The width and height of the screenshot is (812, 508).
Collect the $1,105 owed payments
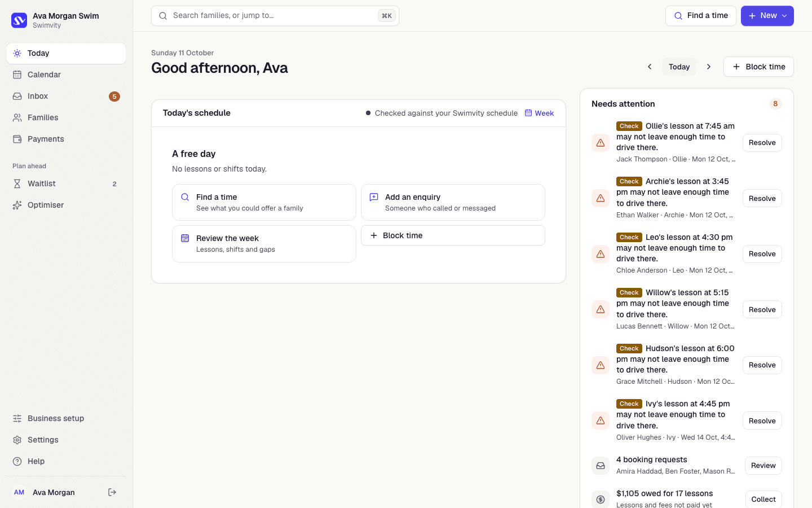click(764, 500)
